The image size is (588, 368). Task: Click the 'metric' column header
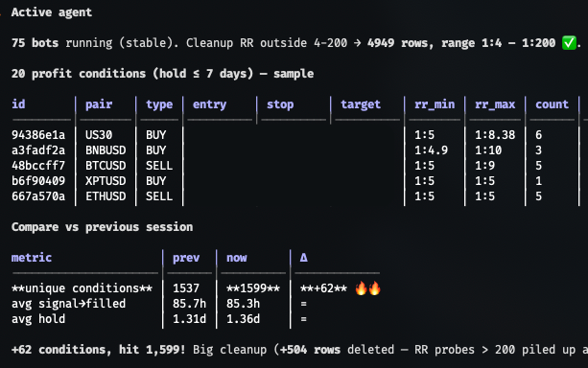[32, 258]
